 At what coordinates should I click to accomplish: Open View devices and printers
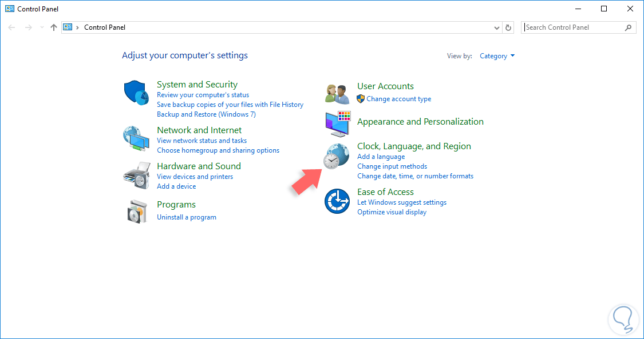click(195, 177)
